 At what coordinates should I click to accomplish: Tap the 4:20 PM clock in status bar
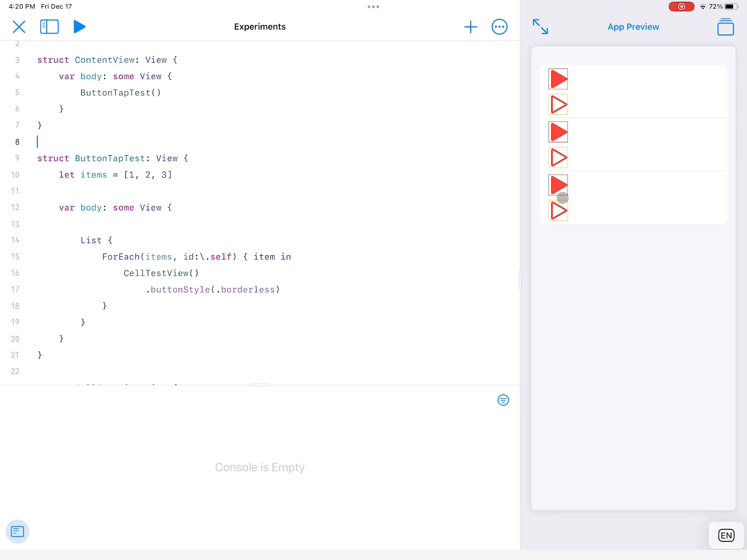22,7
